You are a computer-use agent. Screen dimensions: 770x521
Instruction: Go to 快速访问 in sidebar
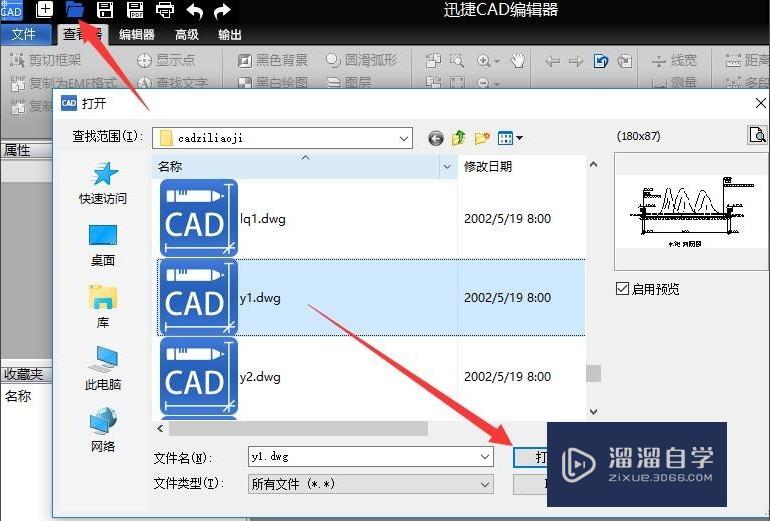pos(103,183)
